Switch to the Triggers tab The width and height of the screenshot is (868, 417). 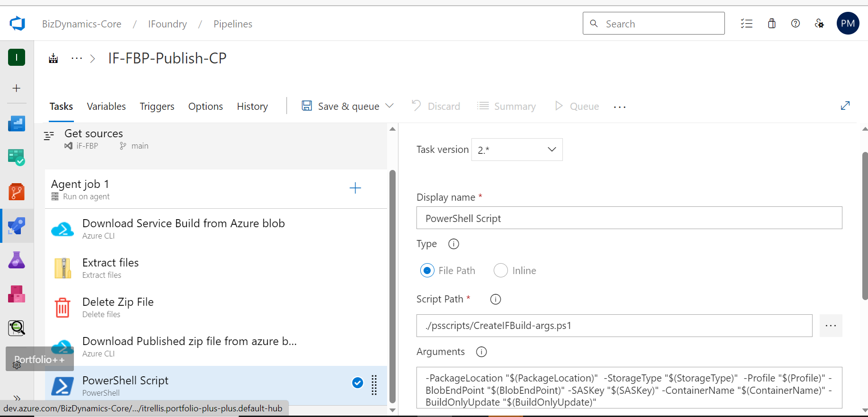157,106
